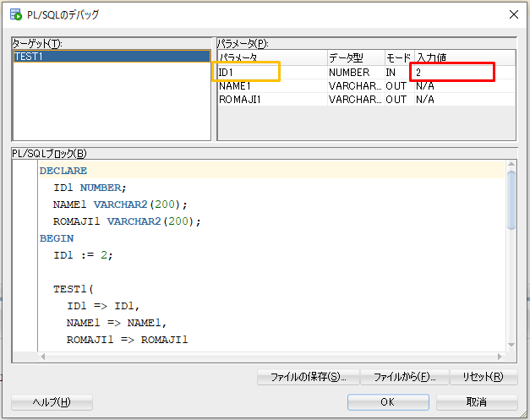Close the PL/SQL debug dialog
Viewport: 530px width, 420px height.
[513, 14]
